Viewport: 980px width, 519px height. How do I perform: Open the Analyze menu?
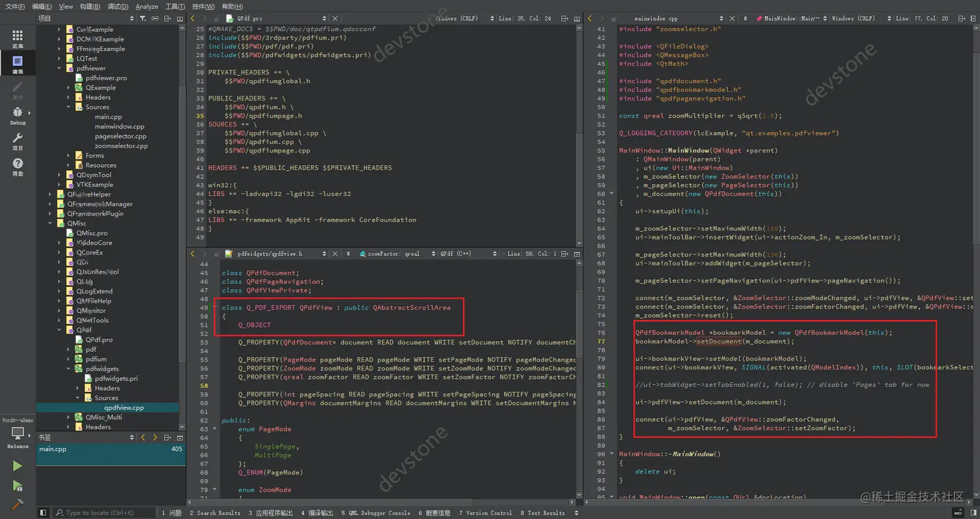click(147, 6)
